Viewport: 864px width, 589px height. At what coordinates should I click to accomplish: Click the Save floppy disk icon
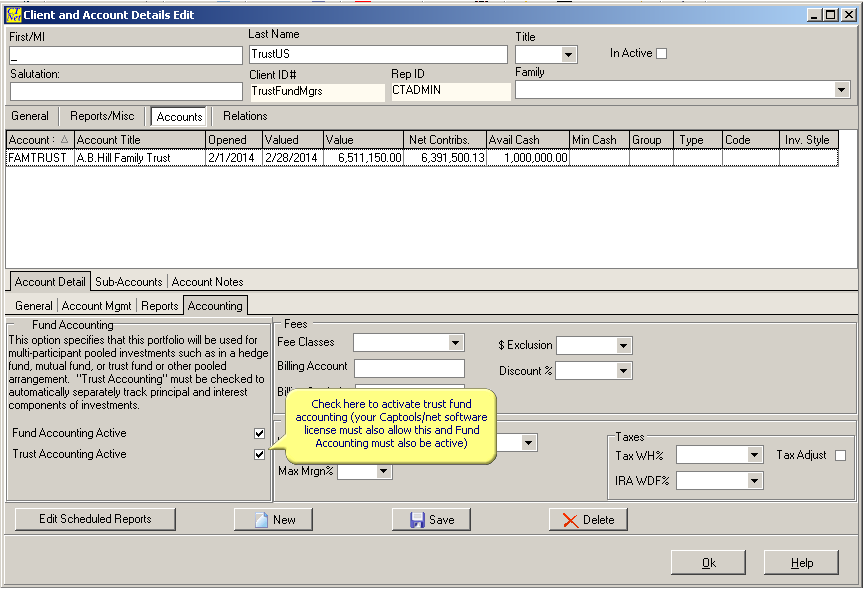pyautogui.click(x=417, y=520)
